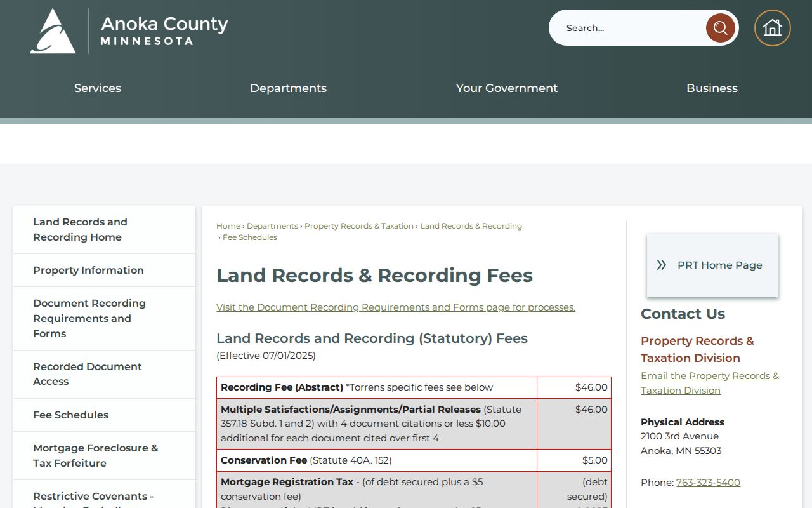
Task: Click the Contact Us heading
Action: 683,314
